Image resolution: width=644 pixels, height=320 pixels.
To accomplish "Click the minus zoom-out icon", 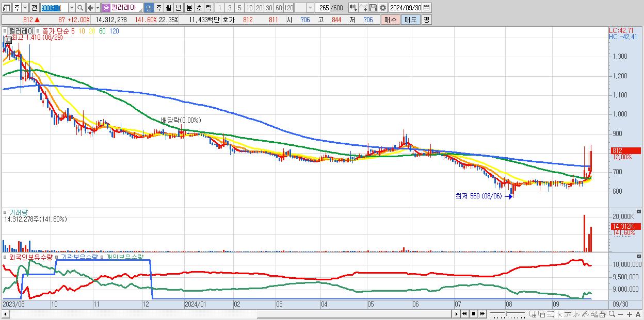I will (620, 314).
